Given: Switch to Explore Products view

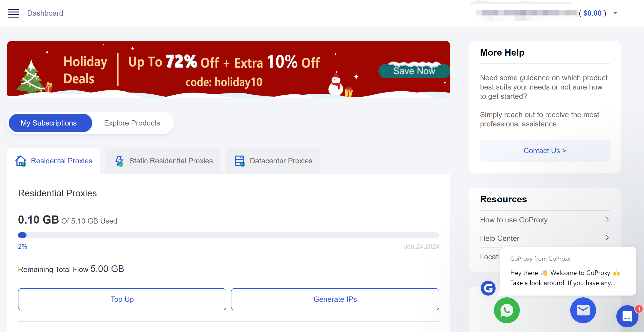Looking at the screenshot, I should [132, 123].
